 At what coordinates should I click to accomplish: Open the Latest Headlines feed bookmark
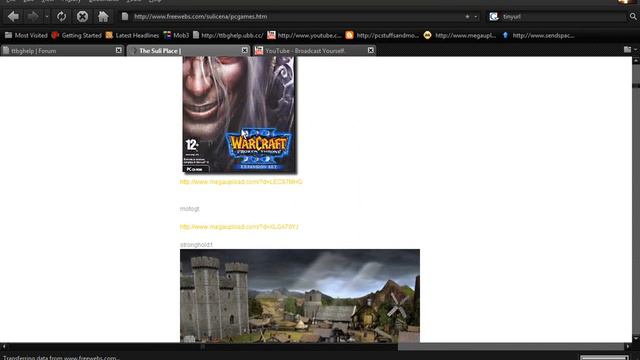point(132,36)
